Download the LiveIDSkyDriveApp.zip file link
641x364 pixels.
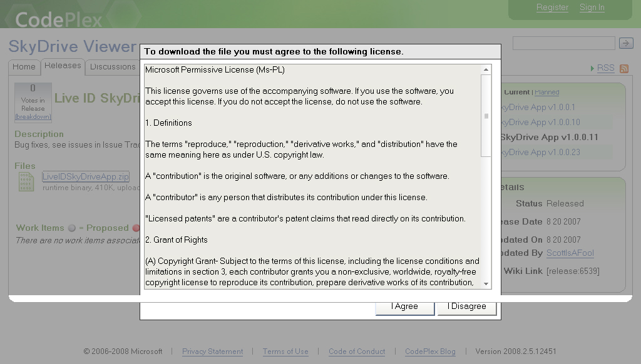[x=86, y=176]
